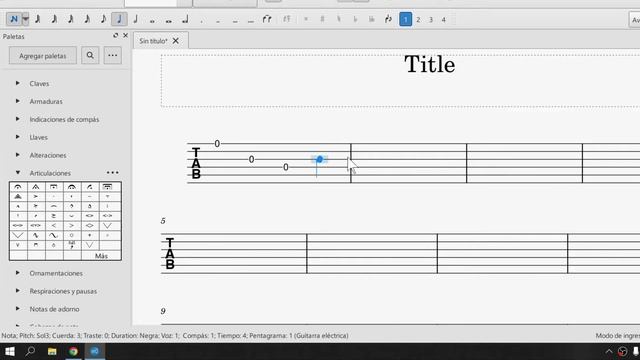Expand the Ornamentaciones palette
640x360 pixels.
click(18, 273)
